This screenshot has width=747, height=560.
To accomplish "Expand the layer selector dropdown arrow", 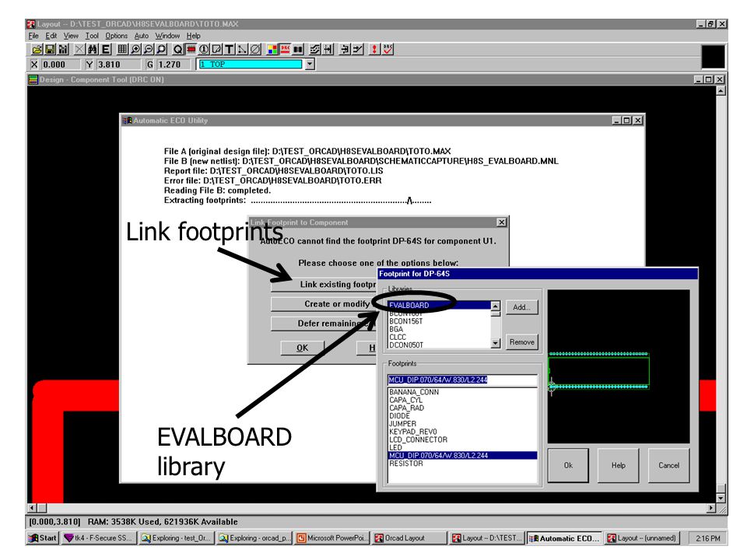I will click(x=310, y=65).
